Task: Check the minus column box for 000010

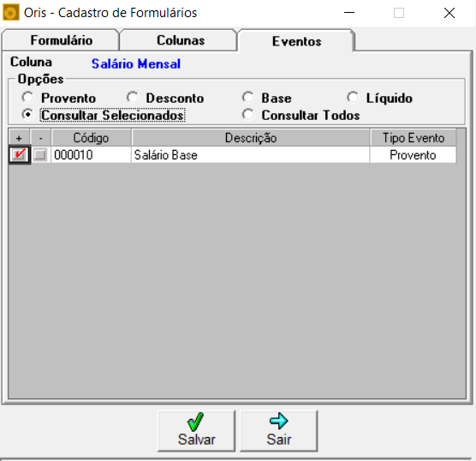Action: tap(40, 155)
